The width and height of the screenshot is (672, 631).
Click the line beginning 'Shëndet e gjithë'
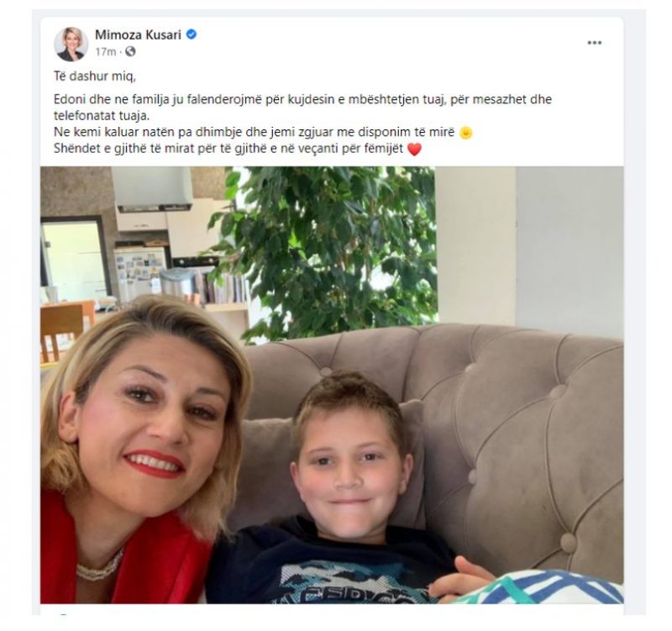[228, 149]
